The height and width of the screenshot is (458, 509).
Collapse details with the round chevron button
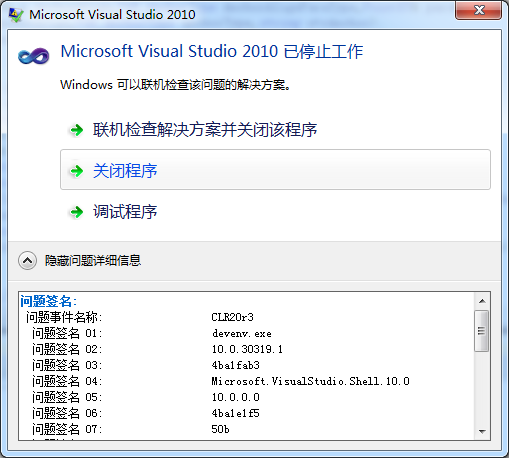coord(27,260)
